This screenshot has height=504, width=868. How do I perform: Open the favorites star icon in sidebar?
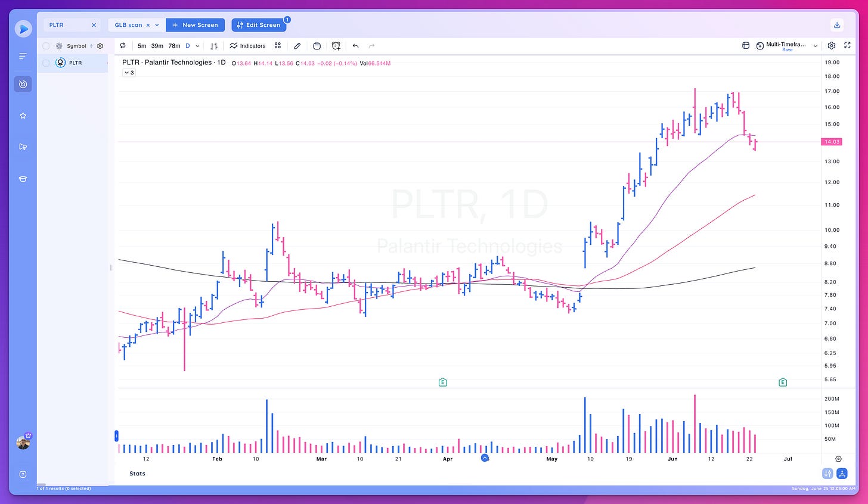point(23,116)
